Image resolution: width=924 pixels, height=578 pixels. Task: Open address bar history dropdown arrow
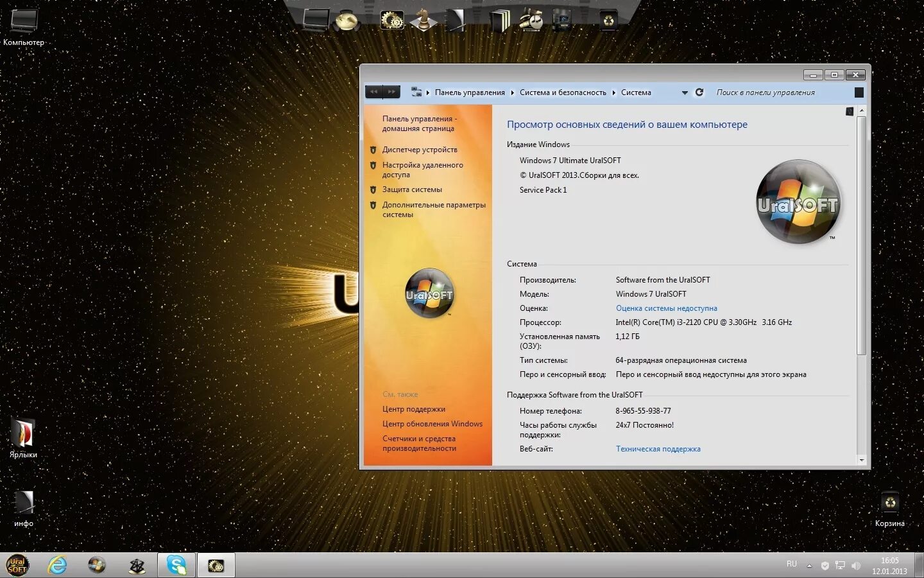pos(685,92)
